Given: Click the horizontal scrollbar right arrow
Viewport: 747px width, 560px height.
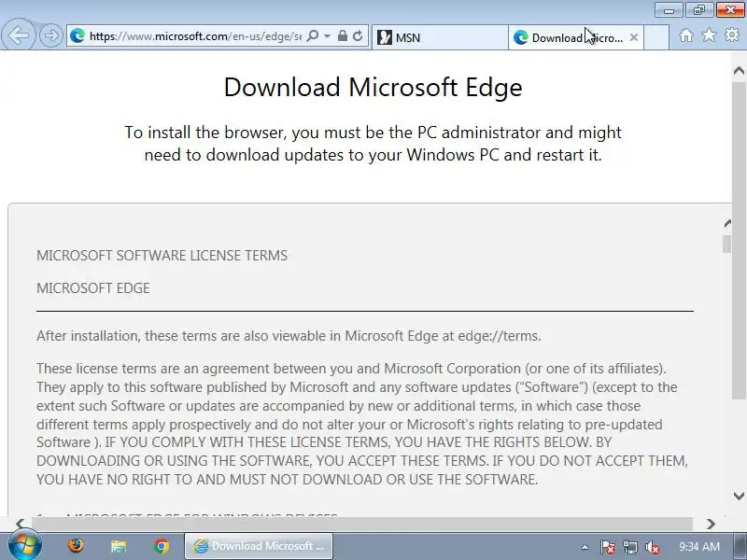Looking at the screenshot, I should click(x=711, y=524).
